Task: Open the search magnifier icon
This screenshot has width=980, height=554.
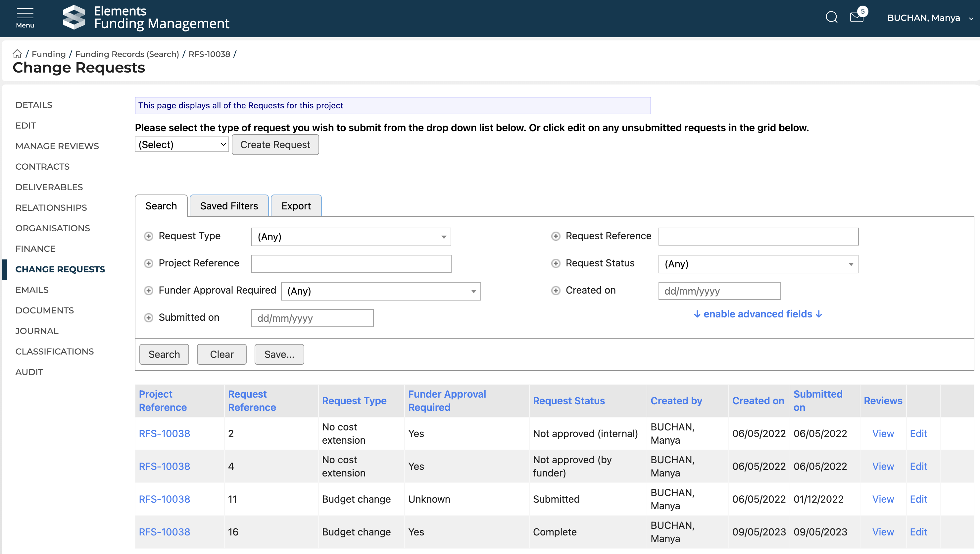Action: [831, 18]
